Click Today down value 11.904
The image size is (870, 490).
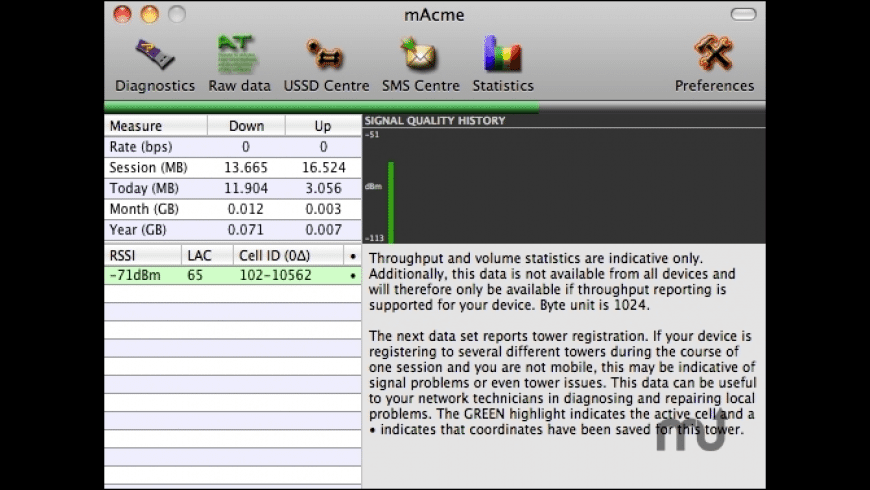(246, 189)
